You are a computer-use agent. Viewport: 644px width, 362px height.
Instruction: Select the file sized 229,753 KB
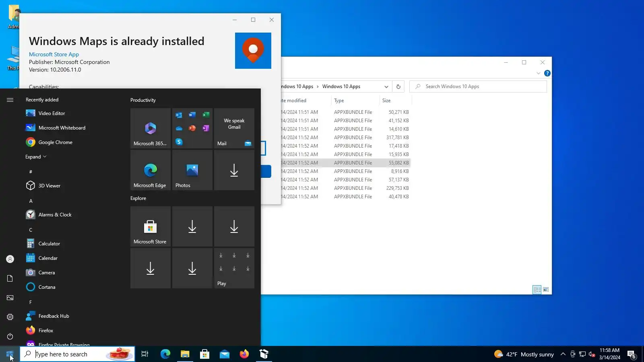pos(346,188)
